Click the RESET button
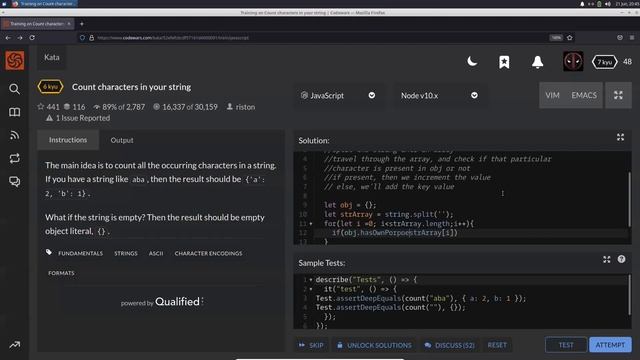640x360 pixels. [x=497, y=345]
